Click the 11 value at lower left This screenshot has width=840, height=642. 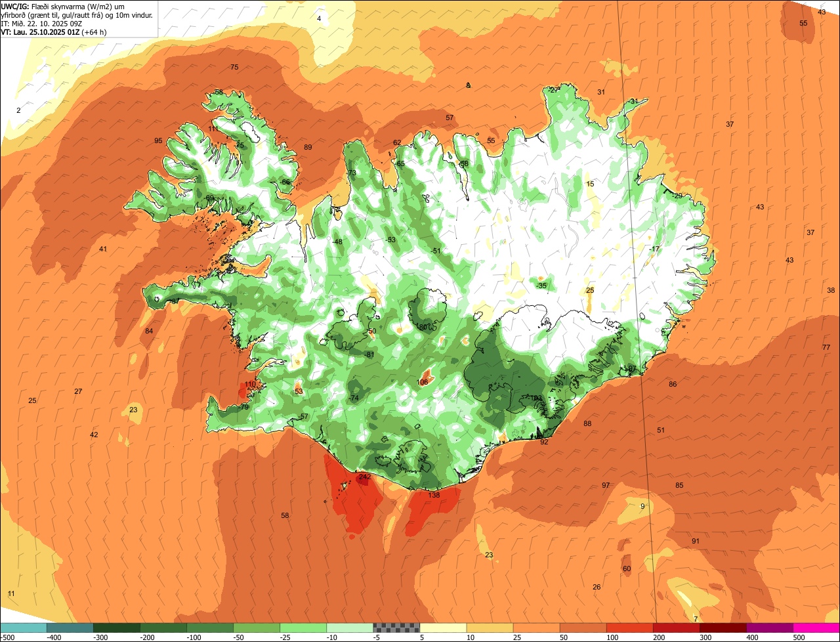point(11,593)
